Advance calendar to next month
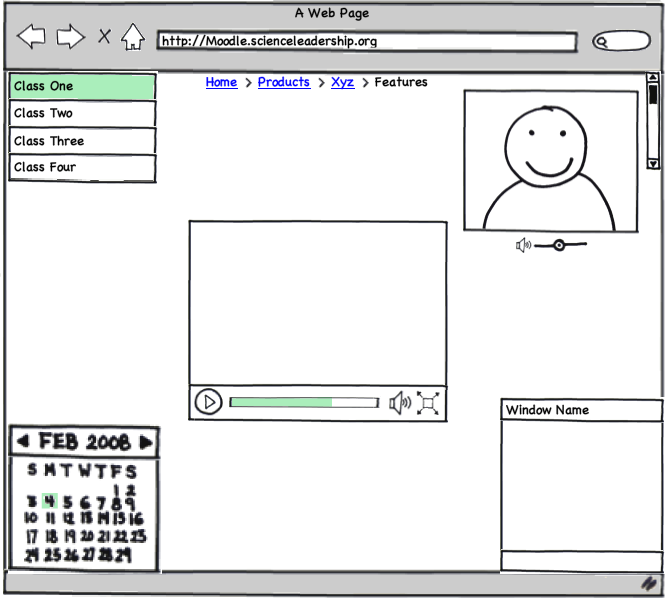Image resolution: width=665 pixels, height=598 pixels. point(146,442)
